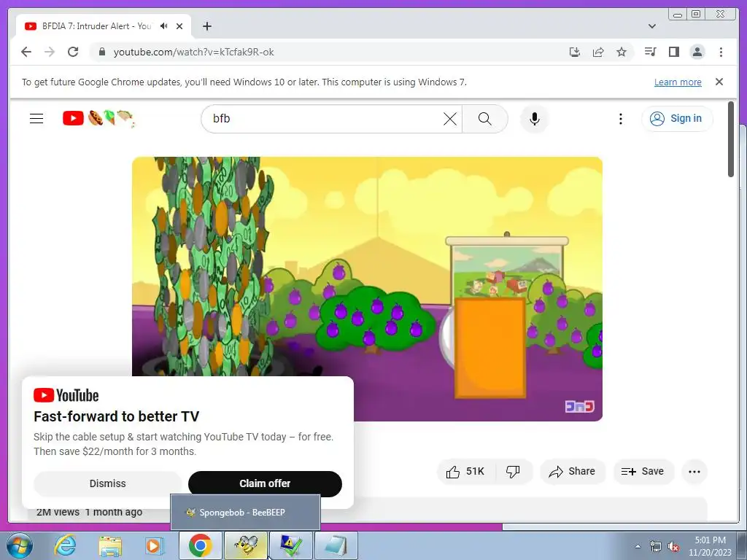
Task: Click the vertical page scrollbar thumb
Action: (731, 139)
